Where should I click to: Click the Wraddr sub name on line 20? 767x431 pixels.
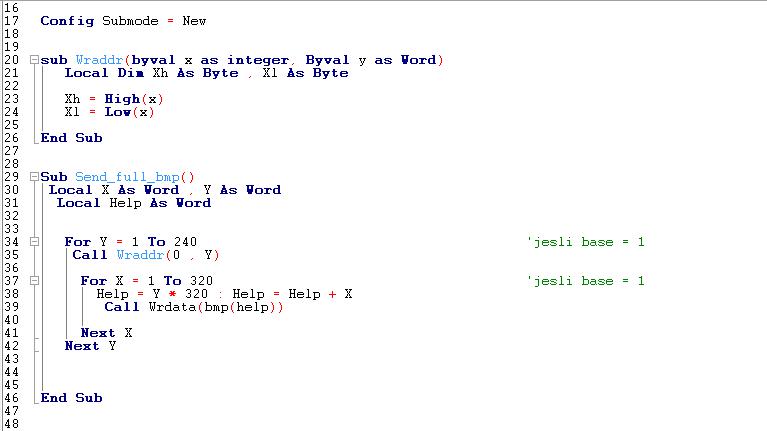(99, 60)
